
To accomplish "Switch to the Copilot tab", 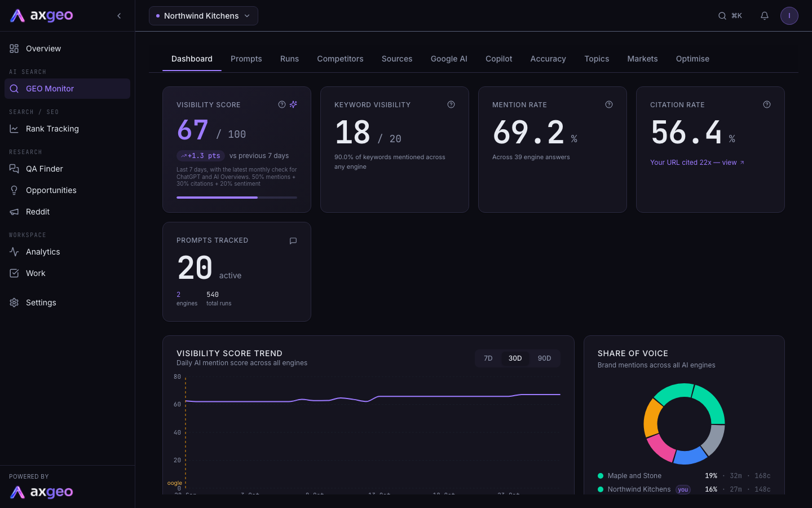I will click(x=499, y=59).
